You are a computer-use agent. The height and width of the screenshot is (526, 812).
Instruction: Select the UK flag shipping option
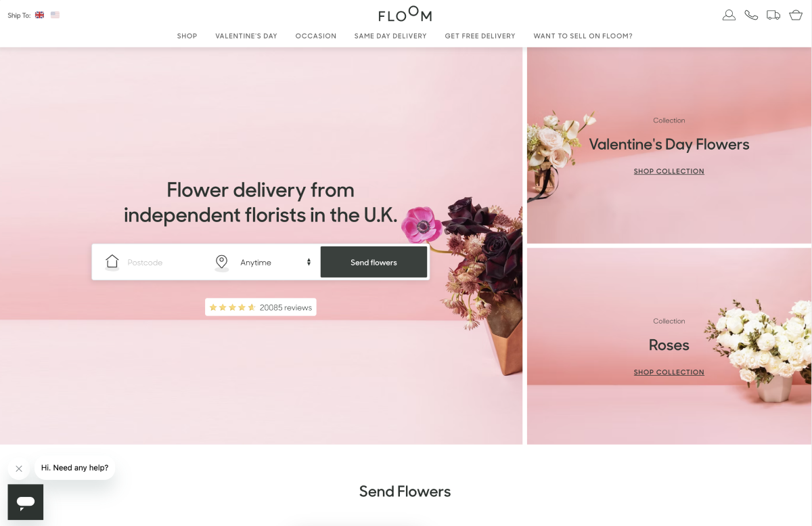tap(40, 15)
